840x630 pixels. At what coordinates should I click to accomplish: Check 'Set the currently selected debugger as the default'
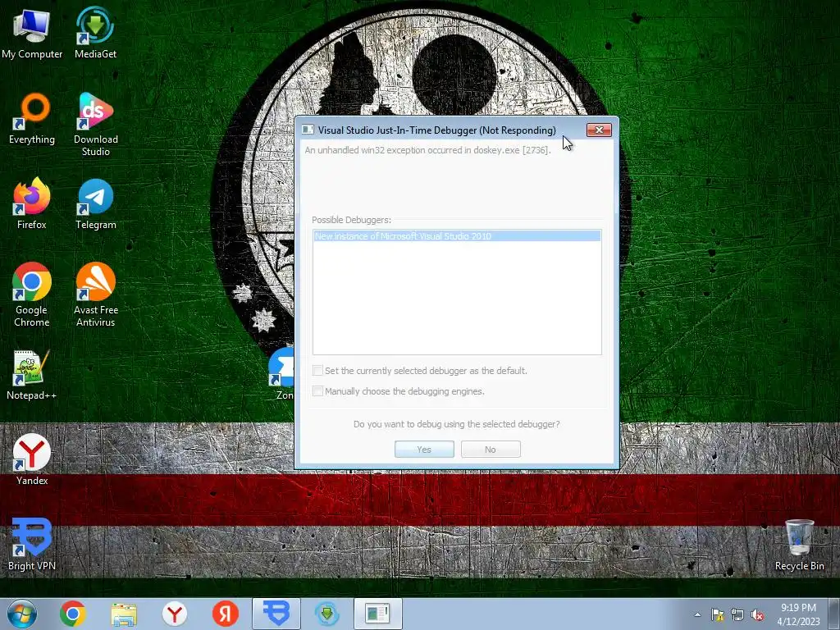click(317, 371)
